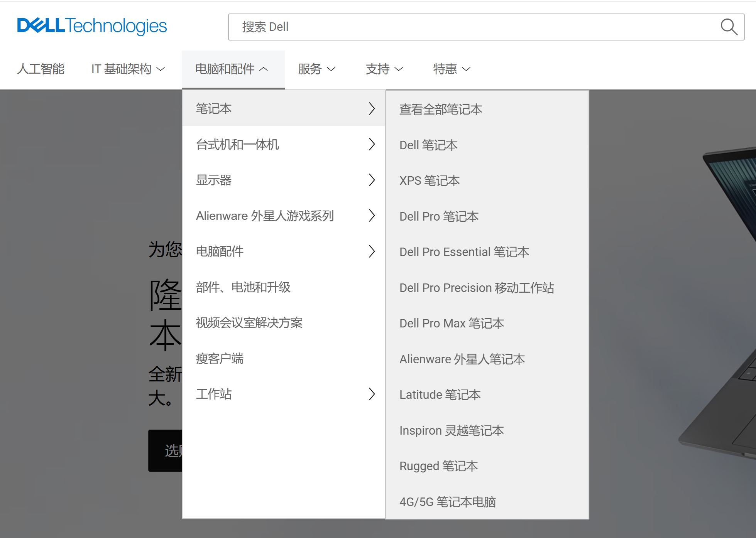Image resolution: width=756 pixels, height=538 pixels.
Task: Click the chevron next to 显示器
Action: point(372,180)
